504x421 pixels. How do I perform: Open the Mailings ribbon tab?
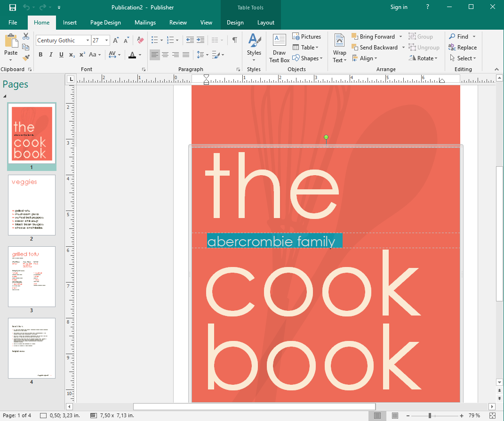[145, 23]
